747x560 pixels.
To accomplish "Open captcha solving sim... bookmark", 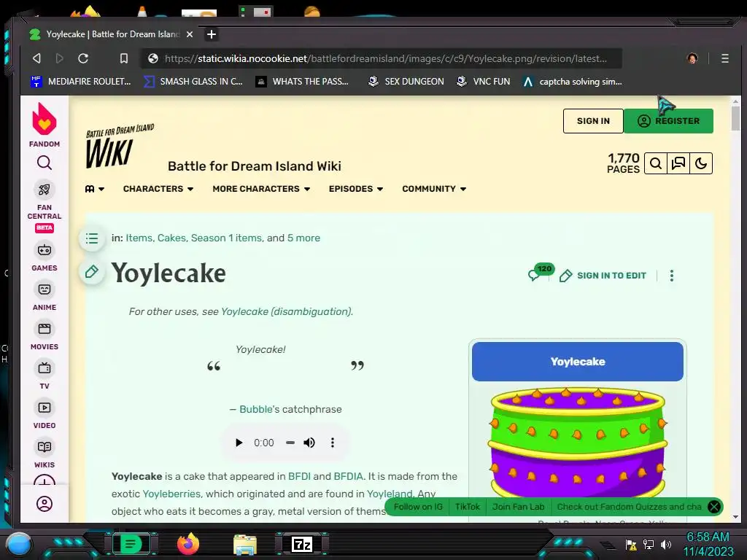I will (x=572, y=82).
